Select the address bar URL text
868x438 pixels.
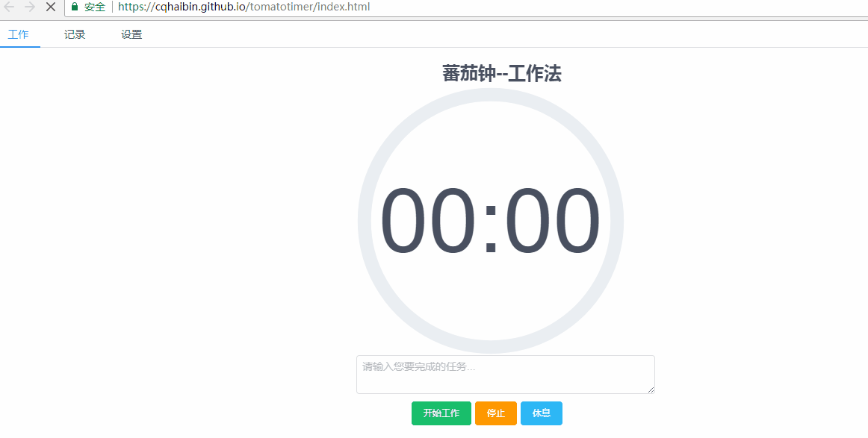pos(243,7)
